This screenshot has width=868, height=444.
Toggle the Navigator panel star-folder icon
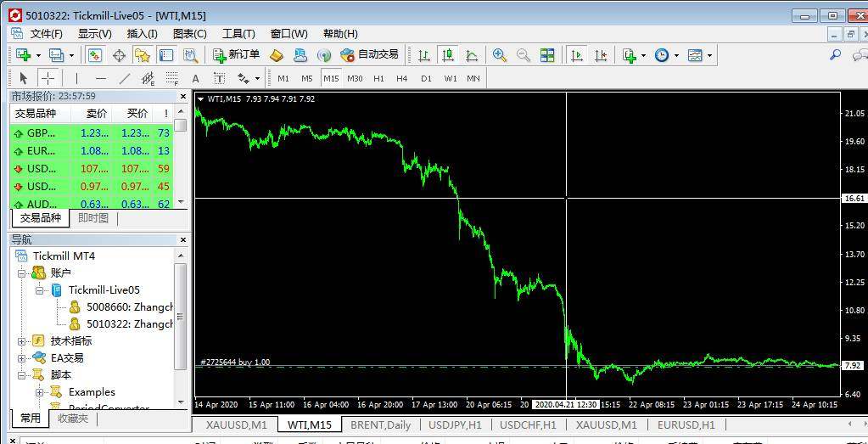(143, 55)
